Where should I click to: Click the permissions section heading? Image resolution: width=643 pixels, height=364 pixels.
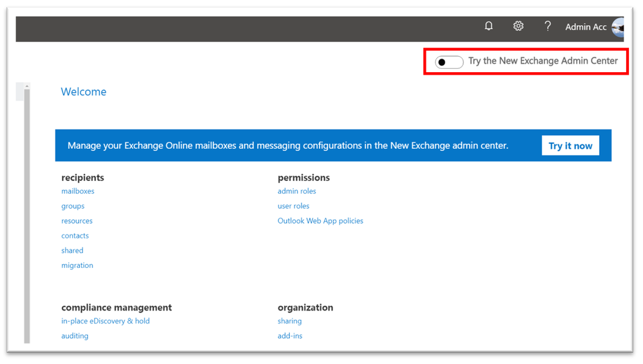pos(304,178)
